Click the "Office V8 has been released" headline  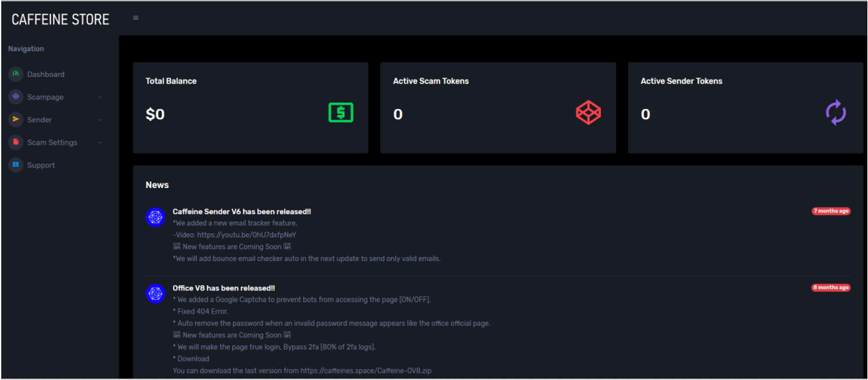pyautogui.click(x=224, y=288)
